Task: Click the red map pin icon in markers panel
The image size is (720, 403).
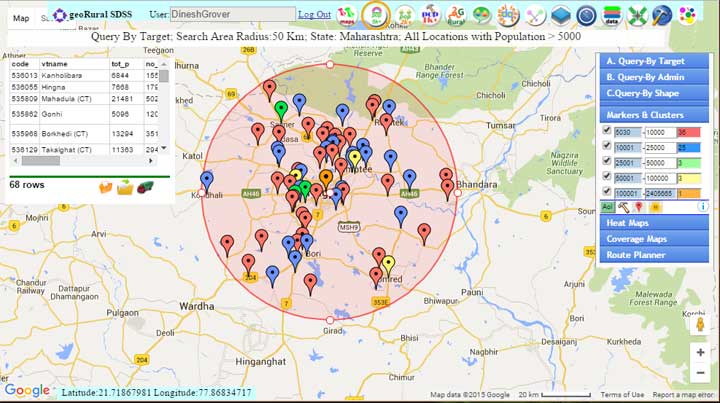Action: click(638, 207)
